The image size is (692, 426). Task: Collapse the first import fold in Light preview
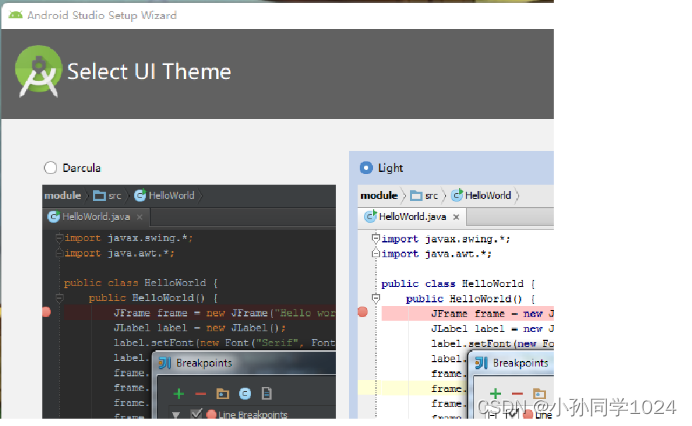[x=376, y=238]
